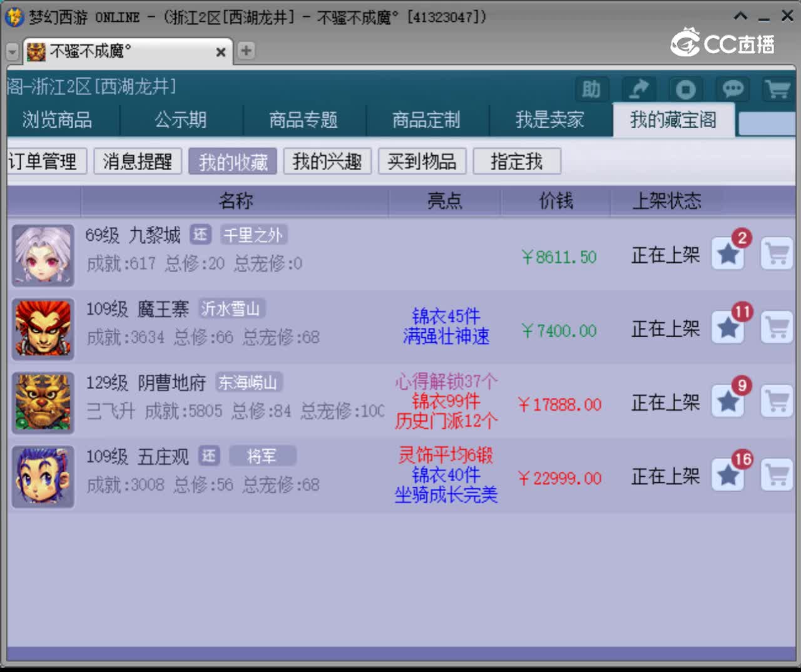Click the 东海崂山 server tag

[x=248, y=382]
